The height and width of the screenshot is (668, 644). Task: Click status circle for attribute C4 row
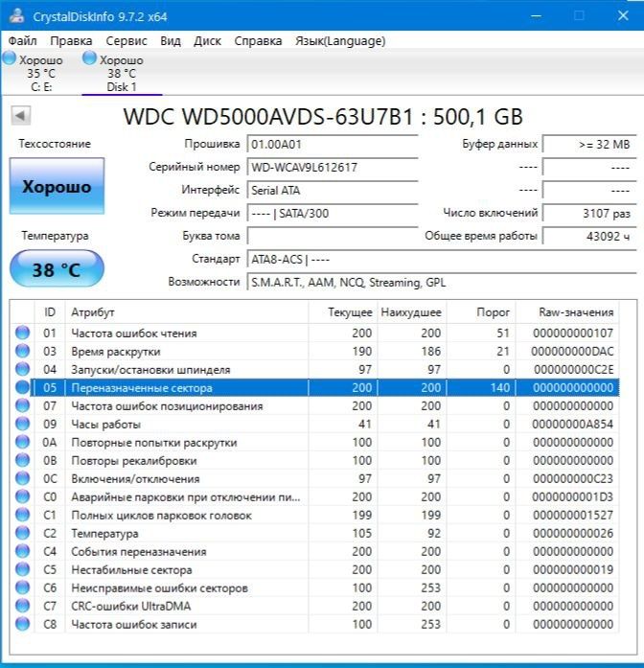point(22,551)
